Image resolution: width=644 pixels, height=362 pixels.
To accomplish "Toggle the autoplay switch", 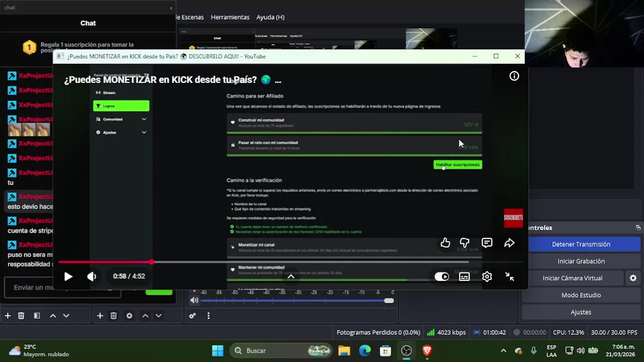I will point(442,277).
